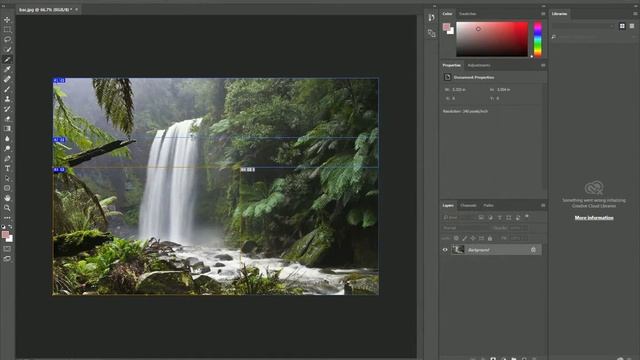Select the Ellipse shape tool
Viewport: 640px width, 360px height.
(7, 188)
